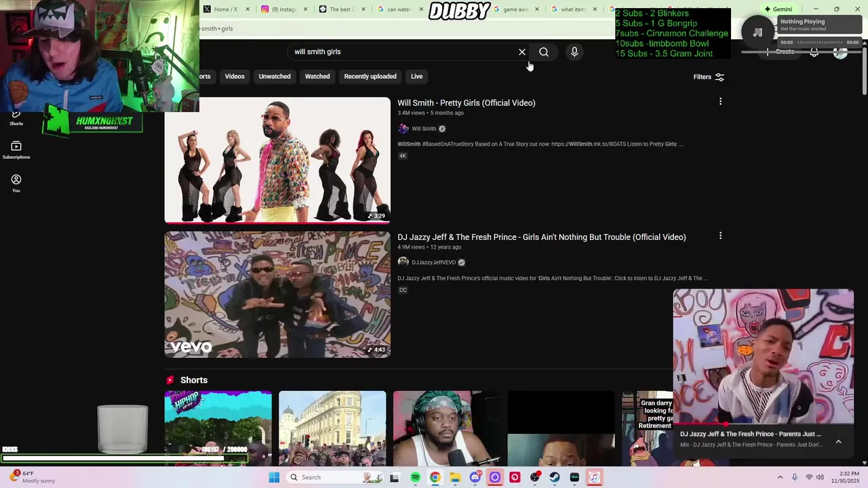The image size is (868, 488).
Task: Open the short with green bonnet man
Action: (x=447, y=427)
